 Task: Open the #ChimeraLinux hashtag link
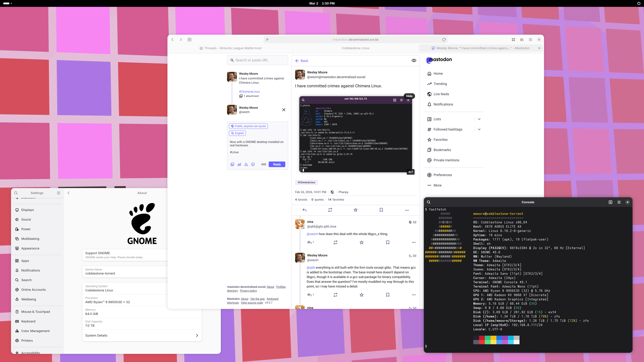click(x=306, y=182)
